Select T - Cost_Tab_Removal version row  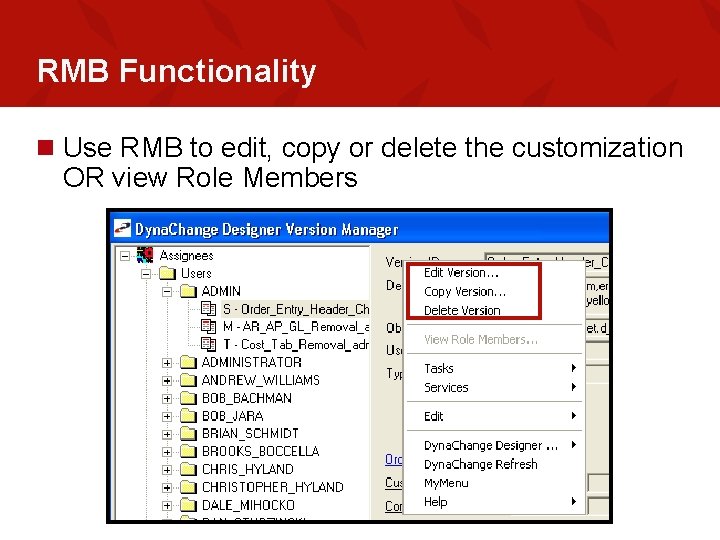[x=296, y=344]
